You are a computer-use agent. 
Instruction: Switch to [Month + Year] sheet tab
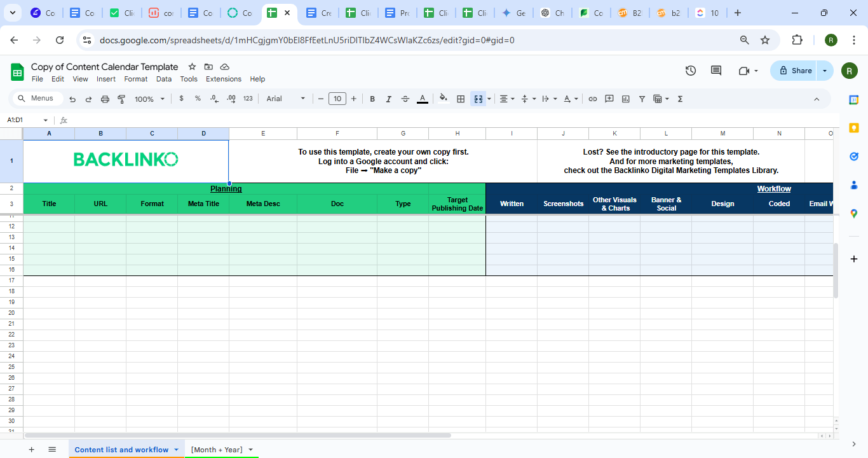tap(217, 450)
